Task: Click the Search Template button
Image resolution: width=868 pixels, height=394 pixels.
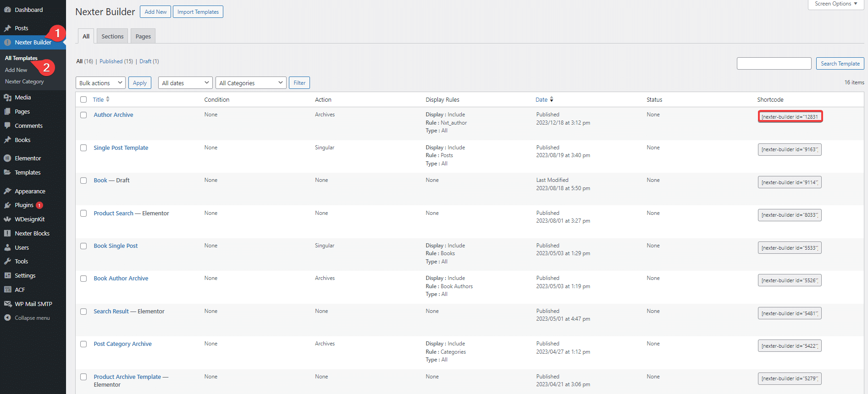Action: (x=840, y=64)
